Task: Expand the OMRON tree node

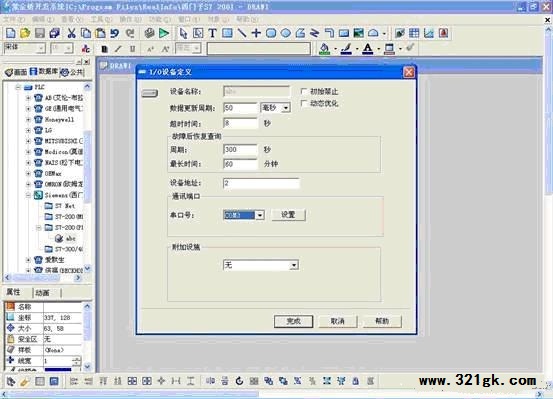Action: coord(28,184)
